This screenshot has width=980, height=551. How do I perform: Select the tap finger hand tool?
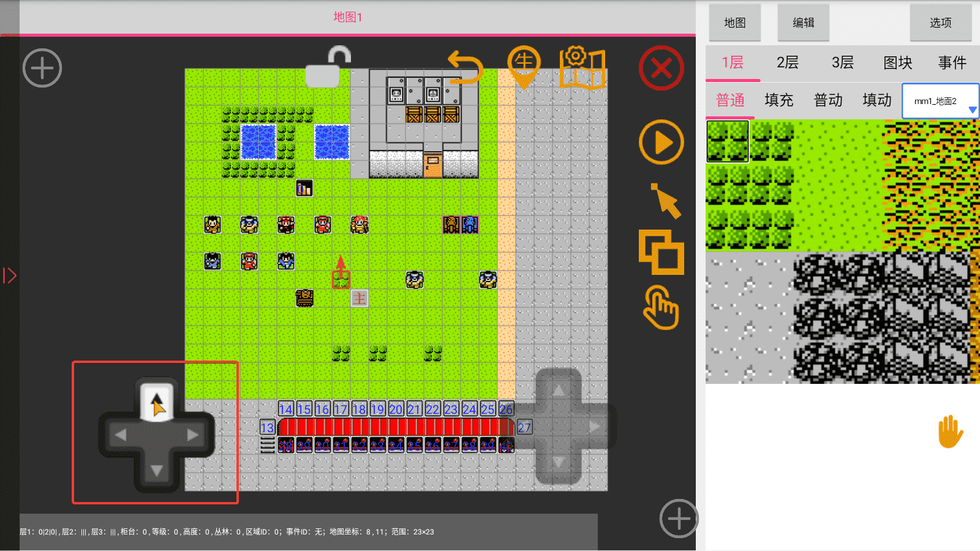(661, 307)
